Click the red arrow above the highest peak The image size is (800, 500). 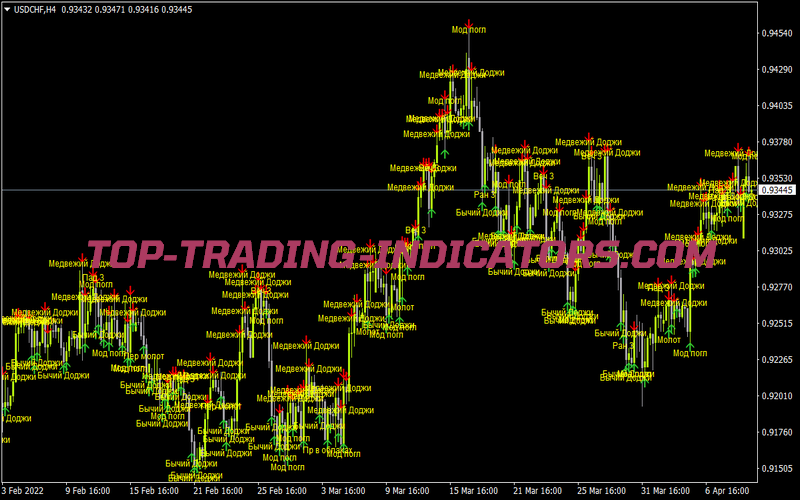469,23
